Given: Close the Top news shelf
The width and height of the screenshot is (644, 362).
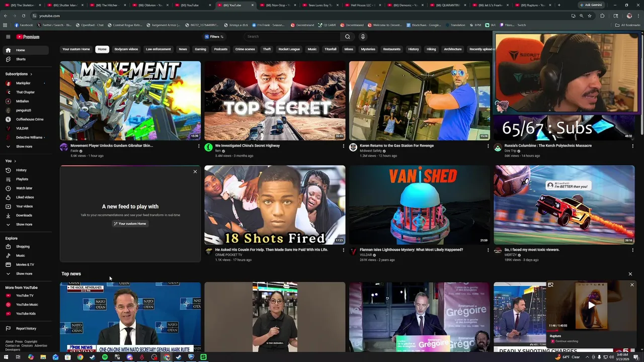Looking at the screenshot, I should (630, 274).
